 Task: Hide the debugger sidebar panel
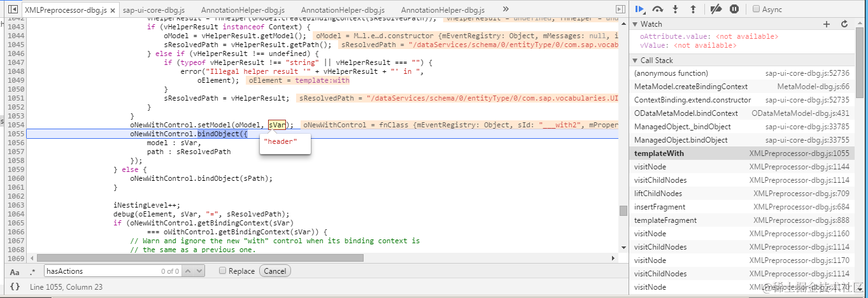click(x=620, y=10)
